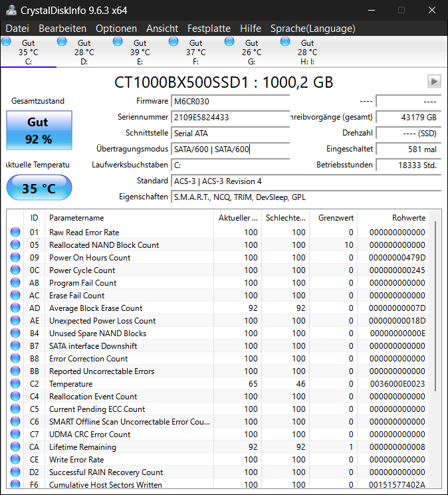Viewport: 448px width, 495px height.
Task: Click status orb of Unexpected Power Loss Count
Action: [15, 320]
